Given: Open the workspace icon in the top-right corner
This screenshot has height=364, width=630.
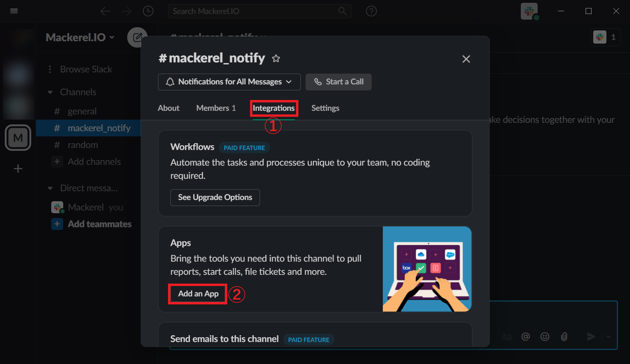Looking at the screenshot, I should [529, 11].
